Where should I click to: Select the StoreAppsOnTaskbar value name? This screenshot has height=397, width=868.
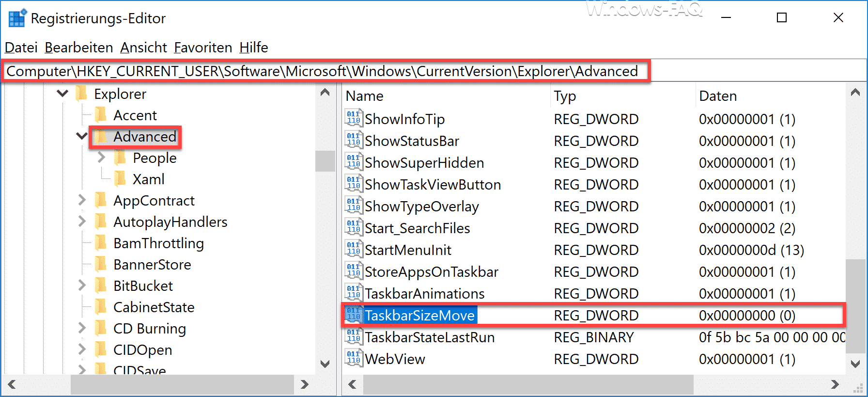(x=432, y=272)
